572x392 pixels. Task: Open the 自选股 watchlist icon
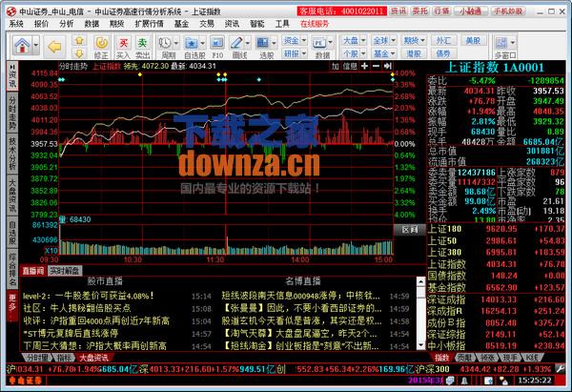192,43
